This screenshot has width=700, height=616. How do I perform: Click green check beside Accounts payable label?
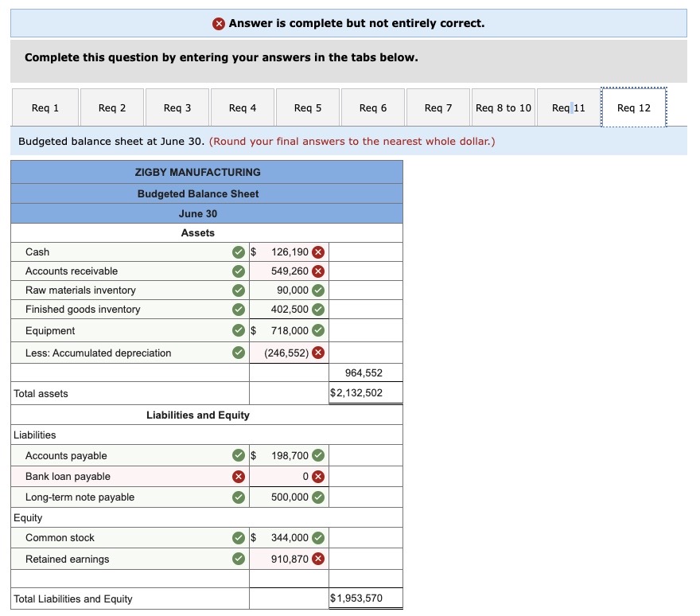coord(239,455)
